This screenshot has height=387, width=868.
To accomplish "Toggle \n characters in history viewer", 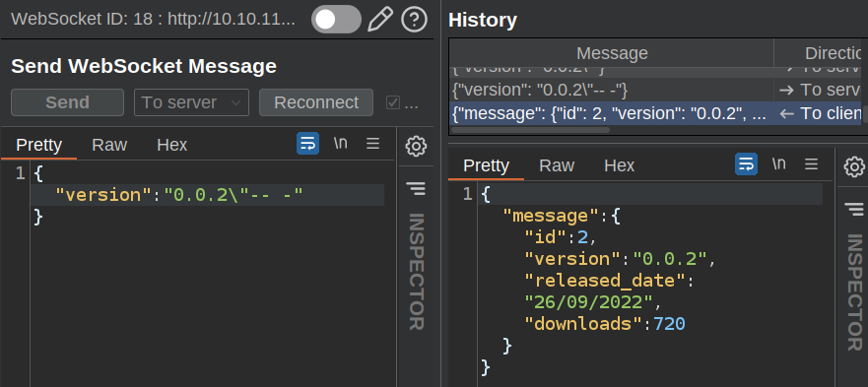I will (779, 163).
